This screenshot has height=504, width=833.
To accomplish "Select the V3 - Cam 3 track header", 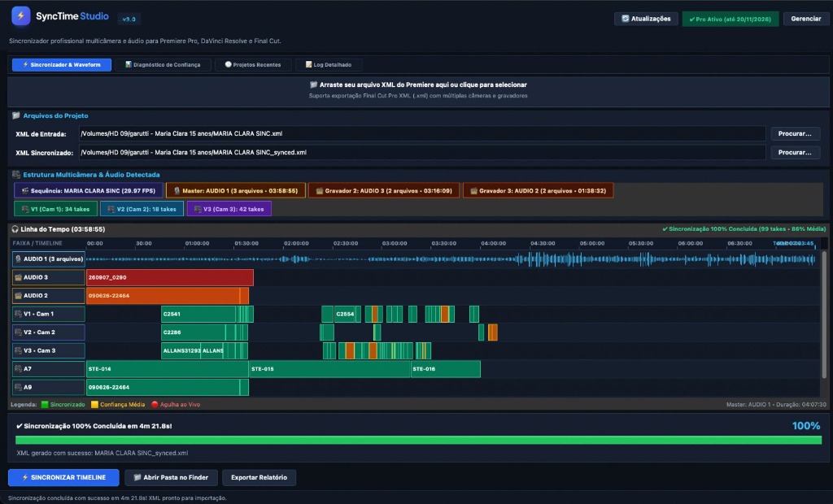I will [x=48, y=350].
